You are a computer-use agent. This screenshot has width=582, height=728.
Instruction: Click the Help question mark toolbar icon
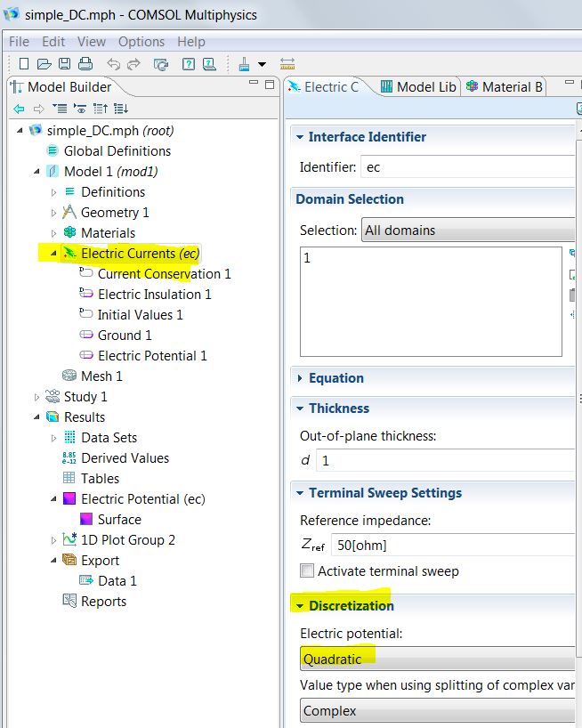[x=189, y=64]
